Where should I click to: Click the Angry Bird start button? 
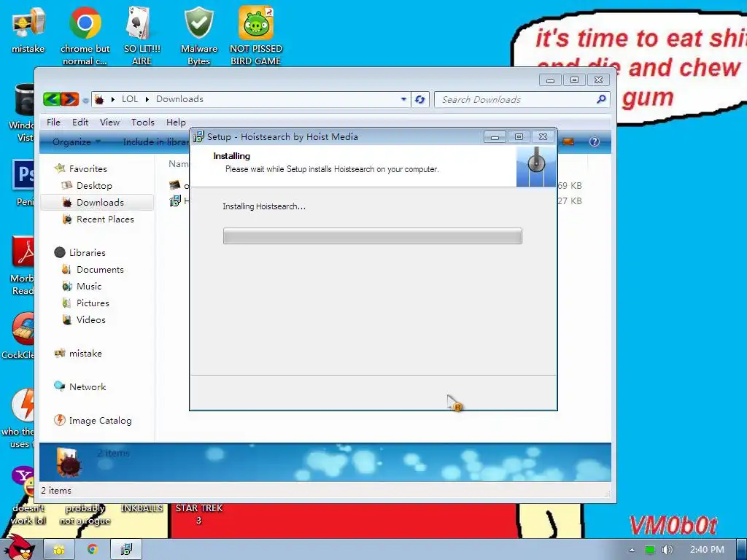[x=20, y=548]
